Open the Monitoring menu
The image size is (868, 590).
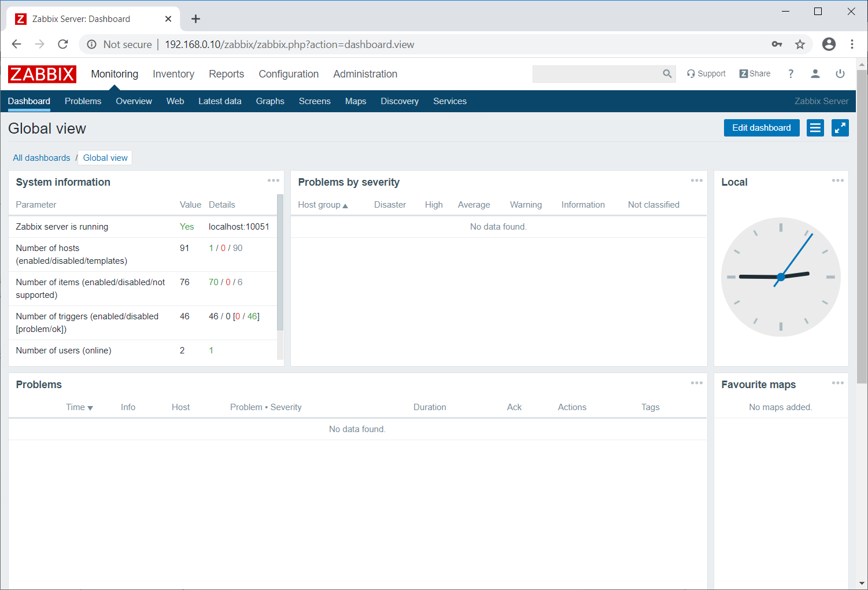[x=114, y=74]
